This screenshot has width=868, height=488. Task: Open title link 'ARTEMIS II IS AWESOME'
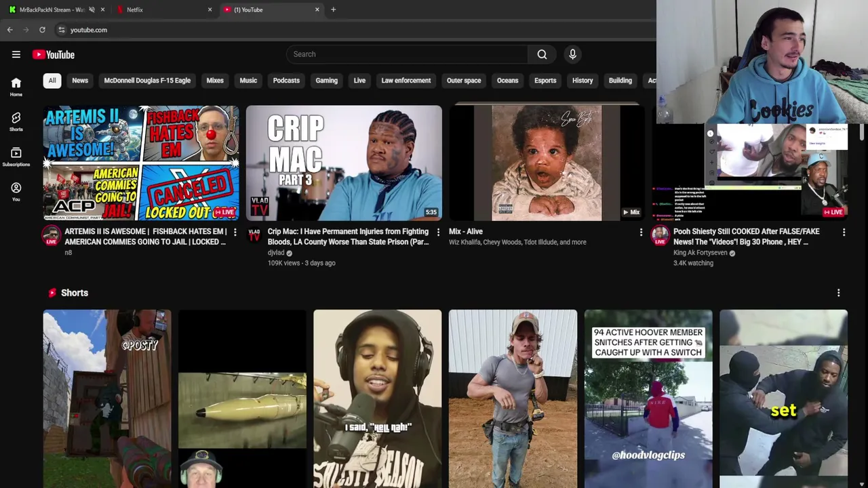146,237
